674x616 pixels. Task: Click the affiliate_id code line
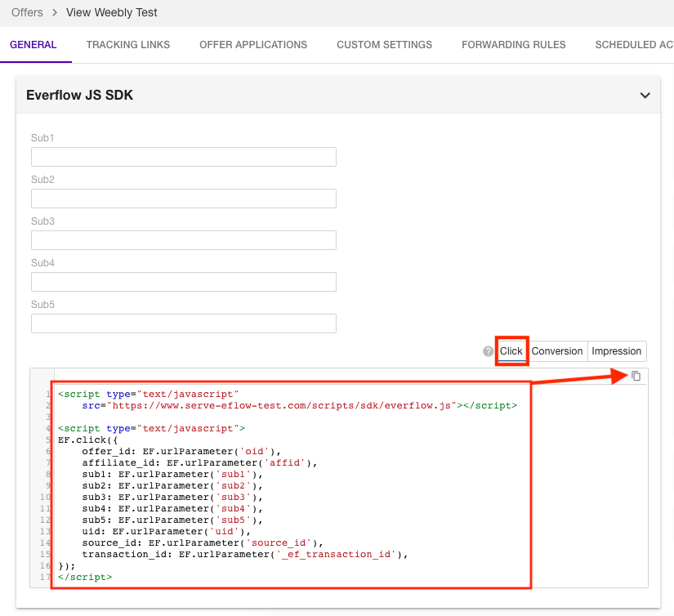click(x=199, y=462)
